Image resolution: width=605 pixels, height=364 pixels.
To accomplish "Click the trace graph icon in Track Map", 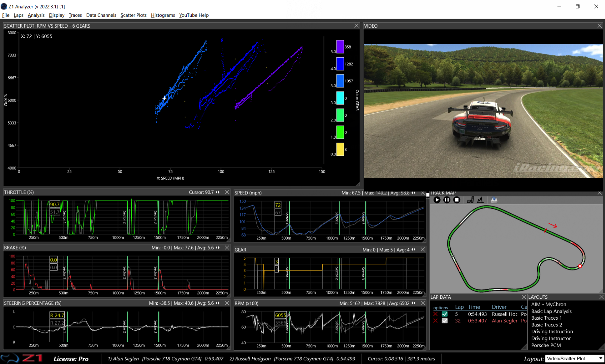I will point(480,200).
